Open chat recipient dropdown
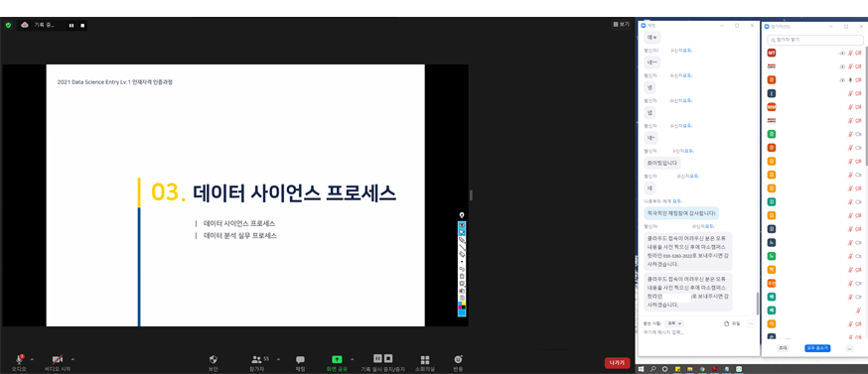 [x=674, y=323]
